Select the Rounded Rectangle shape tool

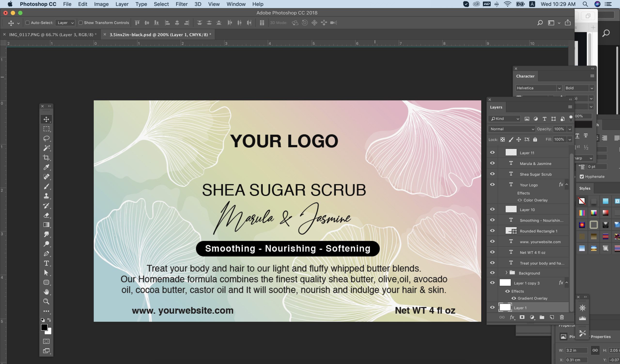pyautogui.click(x=46, y=282)
